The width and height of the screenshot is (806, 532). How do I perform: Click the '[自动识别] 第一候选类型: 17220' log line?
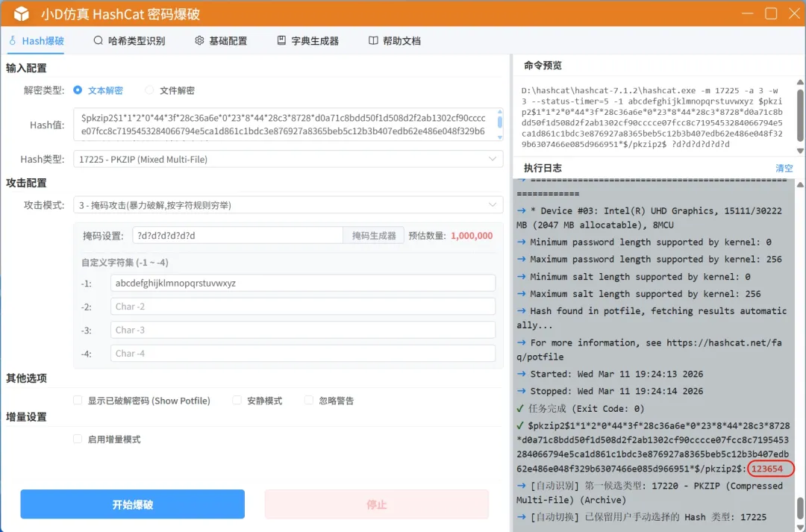click(650, 492)
